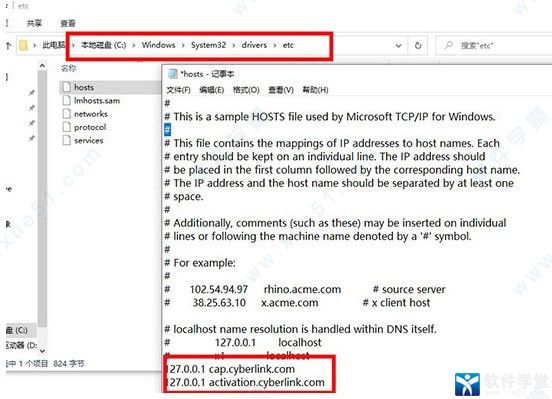This screenshot has width=552, height=399.
Task: Expand chevron after 本地磁盘 (C:)
Action: (134, 45)
